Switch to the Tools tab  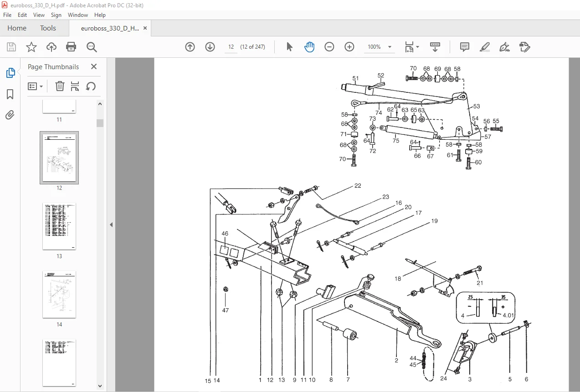[48, 28]
